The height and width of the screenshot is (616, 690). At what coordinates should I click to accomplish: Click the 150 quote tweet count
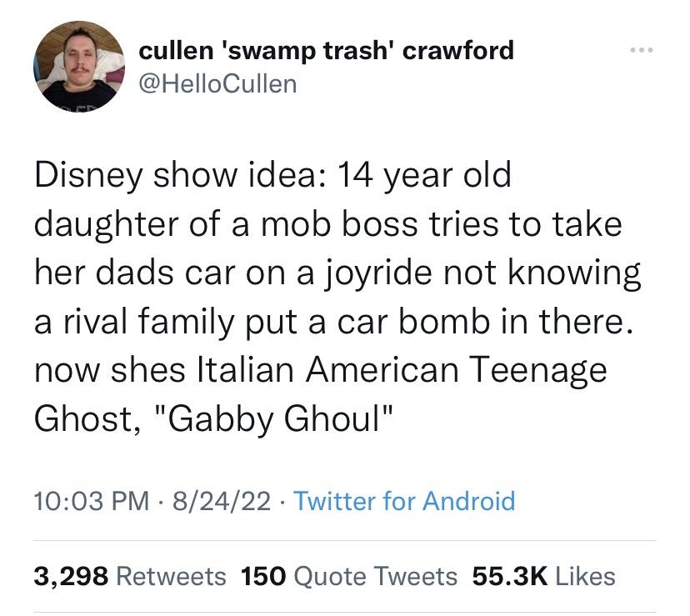pyautogui.click(x=262, y=576)
